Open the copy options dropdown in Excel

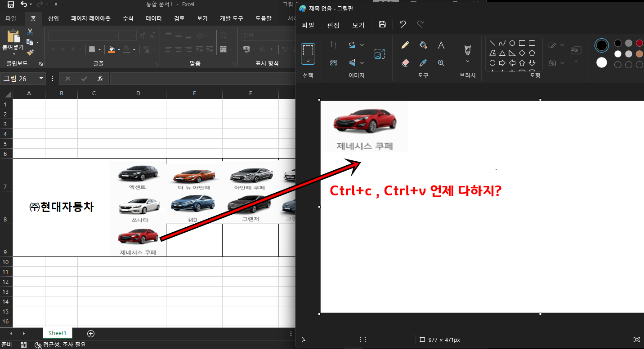37,42
